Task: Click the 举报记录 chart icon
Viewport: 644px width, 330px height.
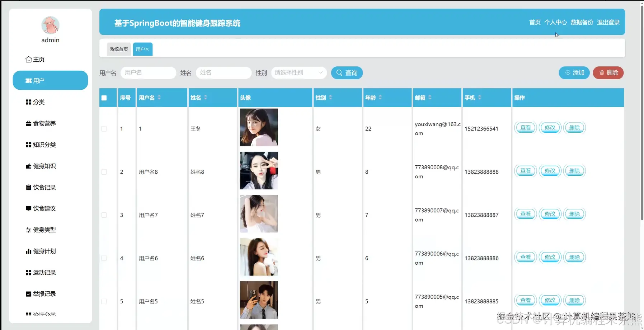Action: point(29,294)
